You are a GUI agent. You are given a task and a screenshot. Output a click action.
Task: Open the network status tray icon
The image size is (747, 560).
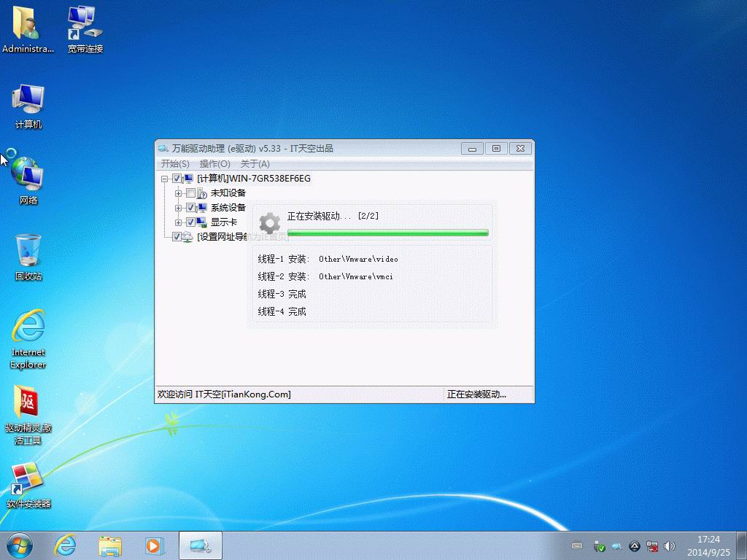[652, 546]
